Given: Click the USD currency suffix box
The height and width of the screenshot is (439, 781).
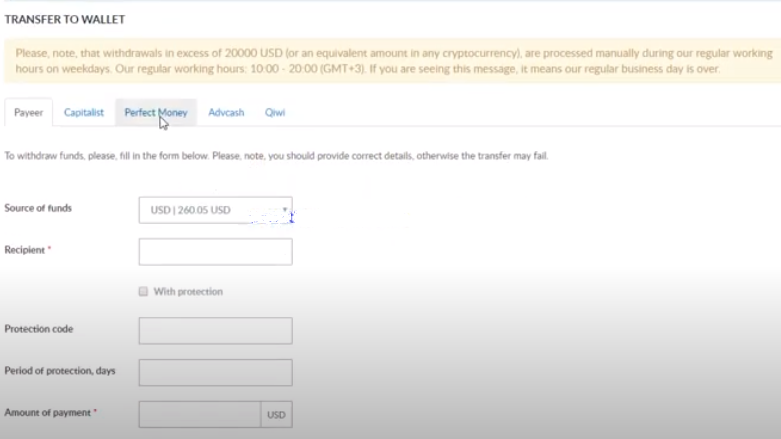Looking at the screenshot, I should [x=276, y=415].
